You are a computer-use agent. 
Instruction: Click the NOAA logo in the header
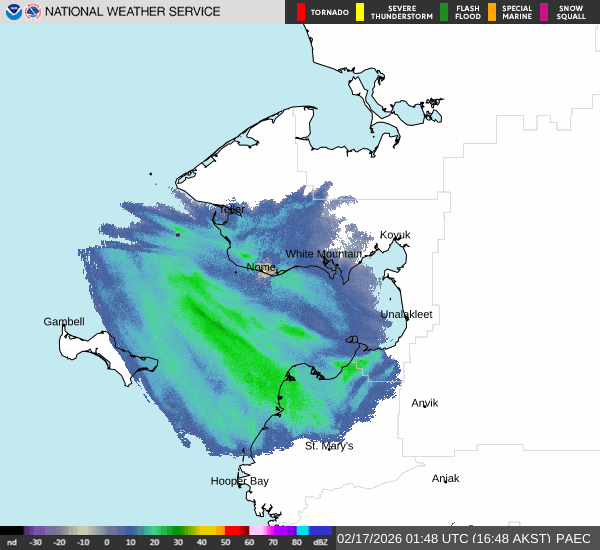[13, 12]
